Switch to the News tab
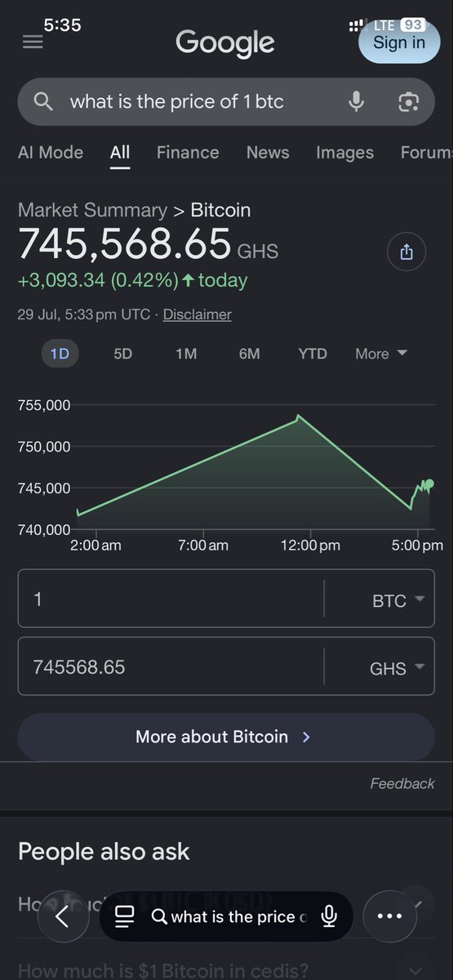This screenshot has width=453, height=980. click(x=268, y=153)
